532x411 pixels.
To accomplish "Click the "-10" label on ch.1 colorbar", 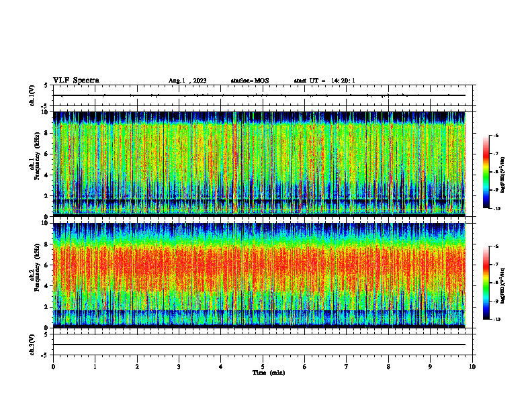I will (x=496, y=209).
